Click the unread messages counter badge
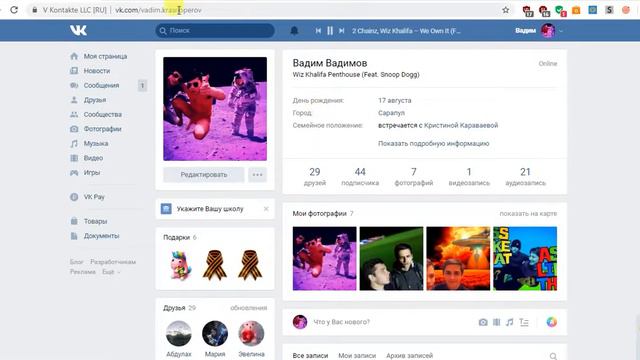Viewport: 640px width, 360px height. click(142, 86)
